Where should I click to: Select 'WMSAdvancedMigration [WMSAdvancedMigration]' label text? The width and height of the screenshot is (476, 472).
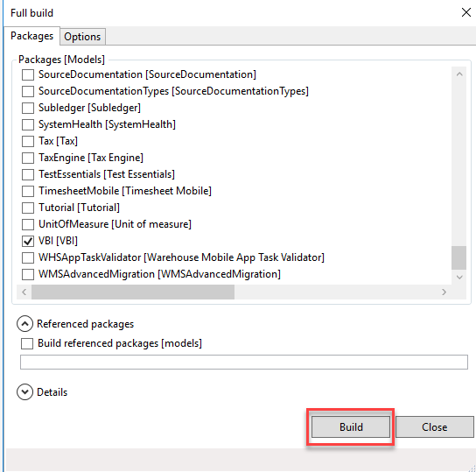tap(159, 274)
